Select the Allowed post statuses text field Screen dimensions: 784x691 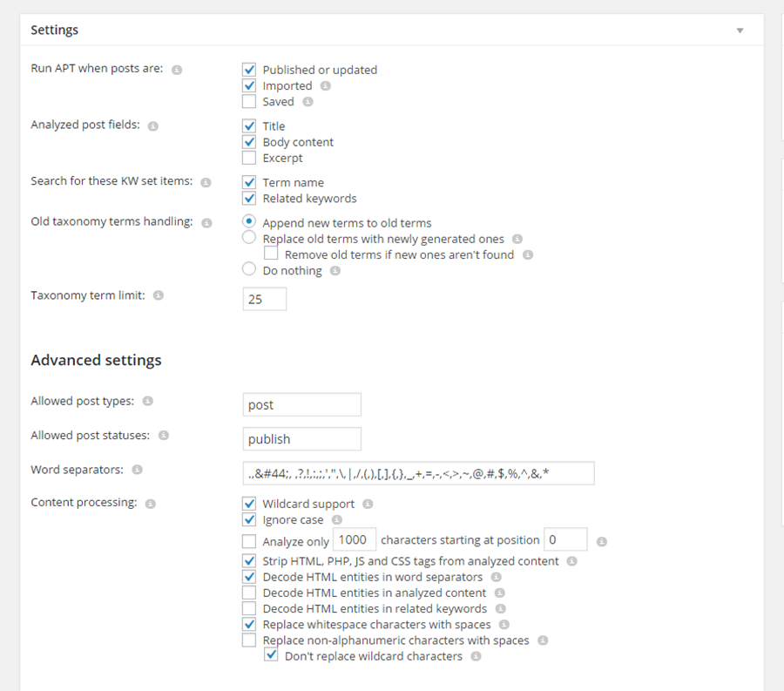pyautogui.click(x=301, y=438)
